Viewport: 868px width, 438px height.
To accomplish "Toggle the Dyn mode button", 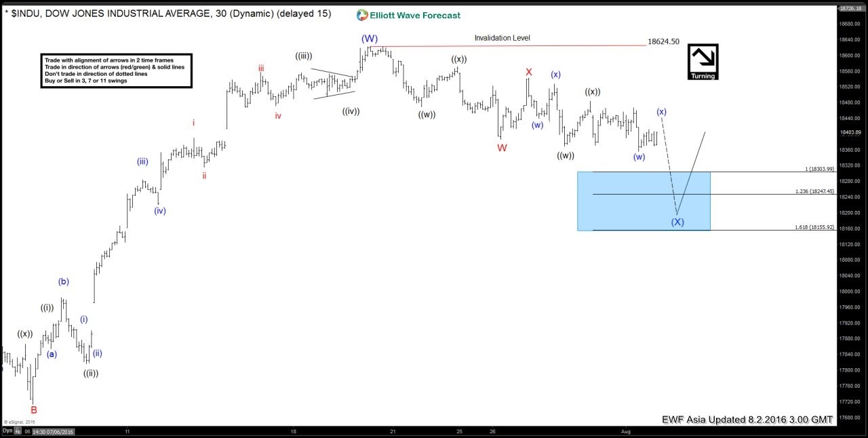I will pos(7,431).
